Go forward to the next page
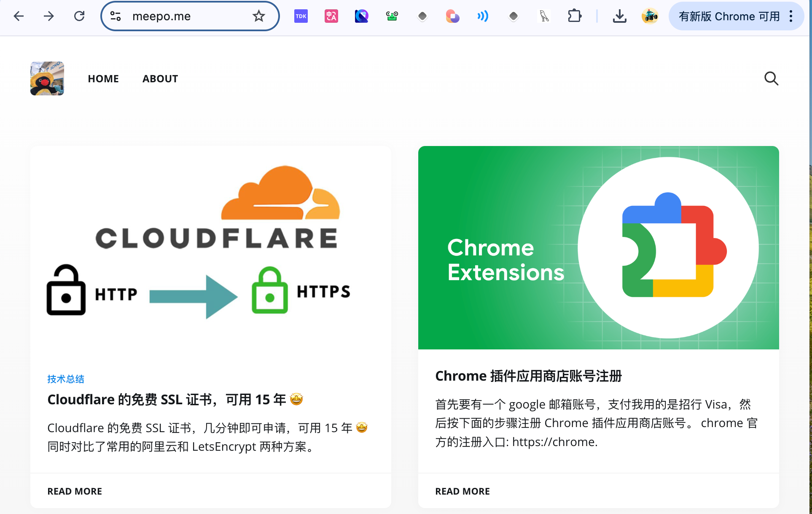 49,16
